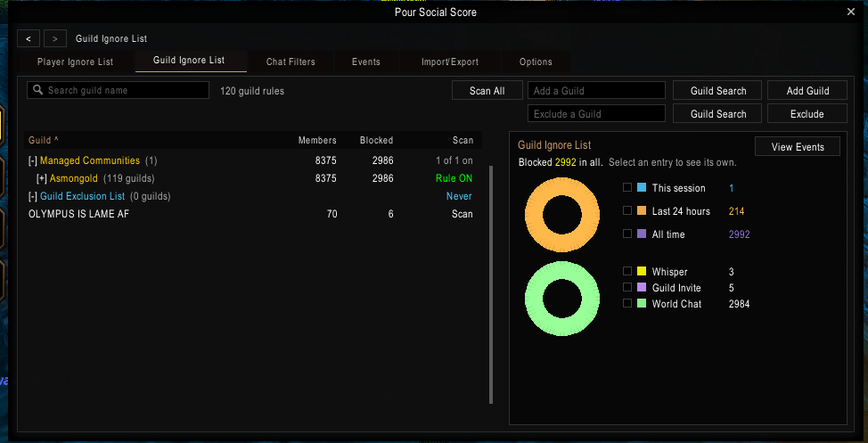The height and width of the screenshot is (443, 868).
Task: Close the Pour Social Score window
Action: click(851, 12)
